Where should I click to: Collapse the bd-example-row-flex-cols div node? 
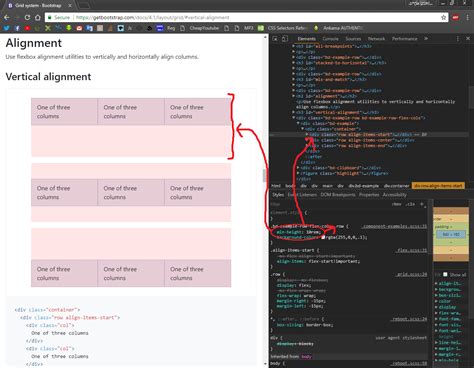pyautogui.click(x=294, y=118)
